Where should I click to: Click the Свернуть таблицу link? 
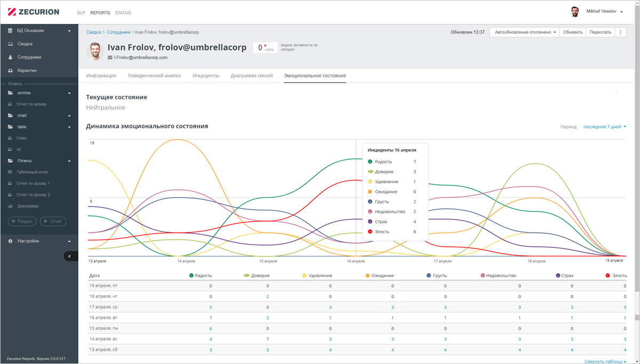[x=605, y=361]
